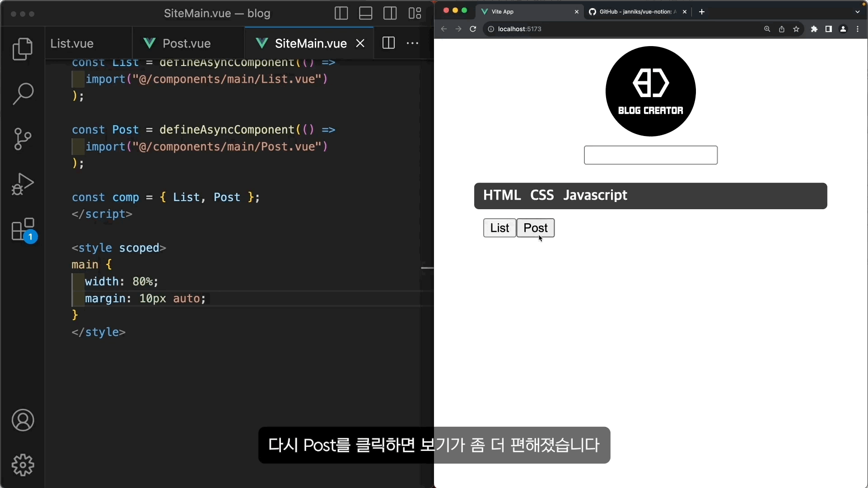Open the Search view in activity bar

23,94
